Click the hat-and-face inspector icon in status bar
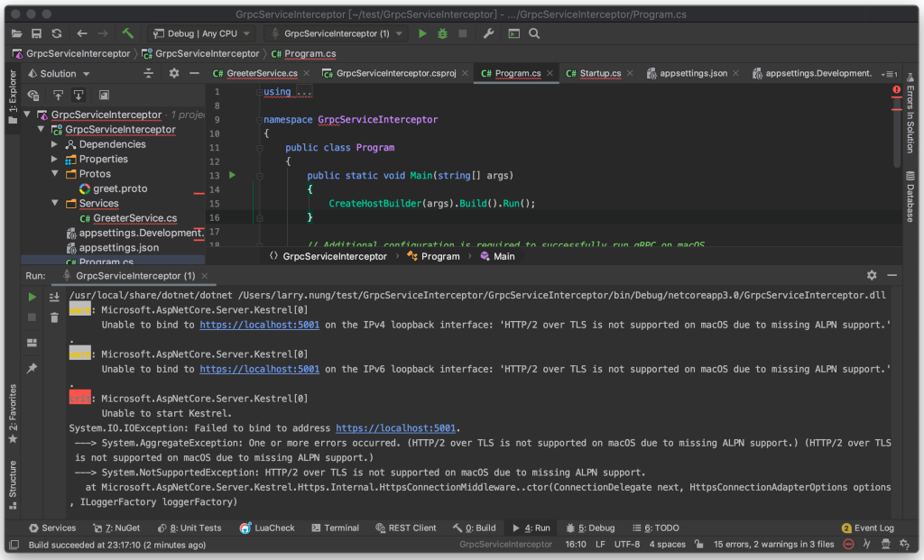Image resolution: width=924 pixels, height=560 pixels. 886,544
